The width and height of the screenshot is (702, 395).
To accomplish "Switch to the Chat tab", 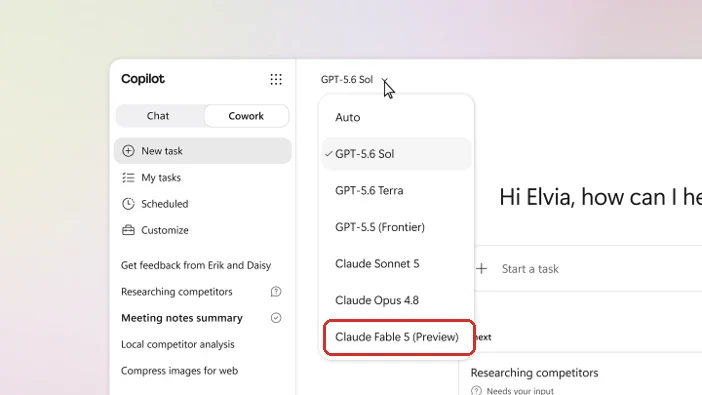I will pyautogui.click(x=158, y=116).
